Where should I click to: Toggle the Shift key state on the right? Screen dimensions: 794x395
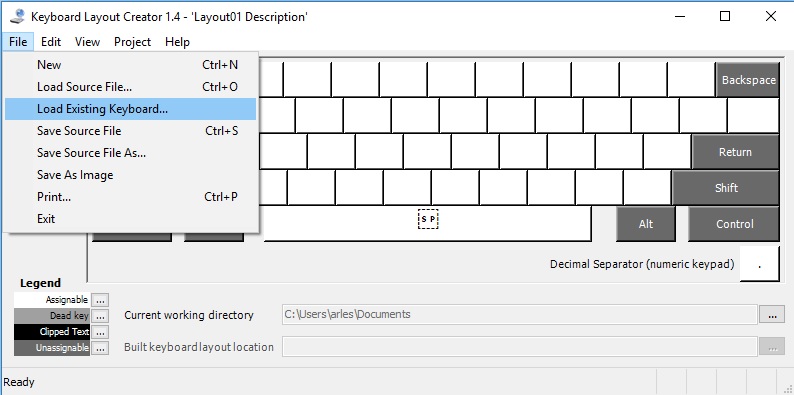[x=726, y=188]
